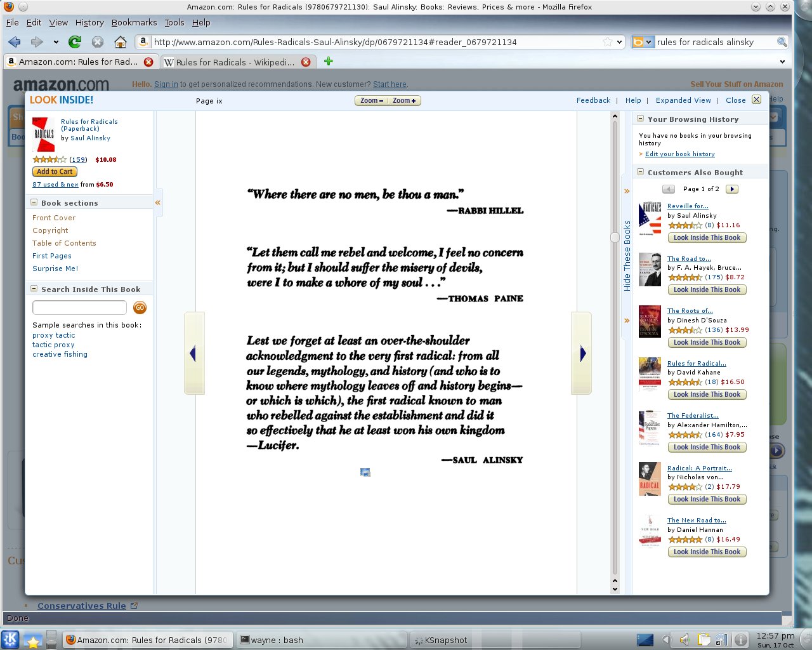Click the scroll up arrow of book viewer
Image resolution: width=812 pixels, height=650 pixels.
pos(614,116)
